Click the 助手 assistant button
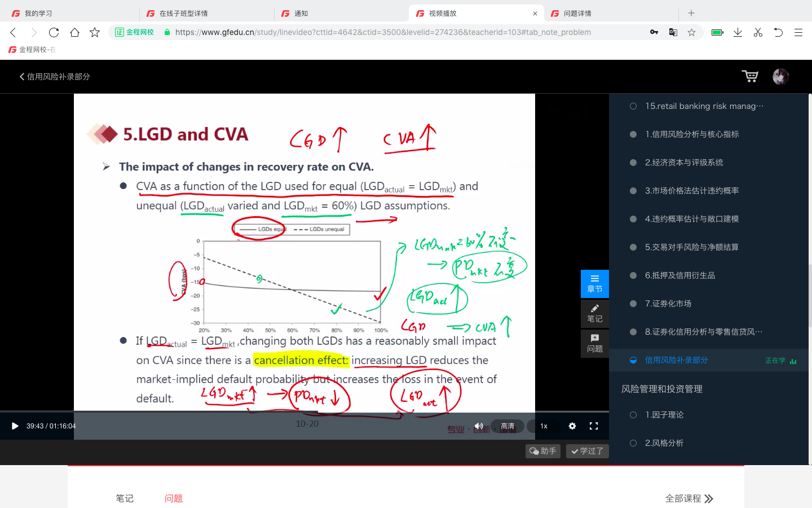This screenshot has width=812, height=508. 543,451
